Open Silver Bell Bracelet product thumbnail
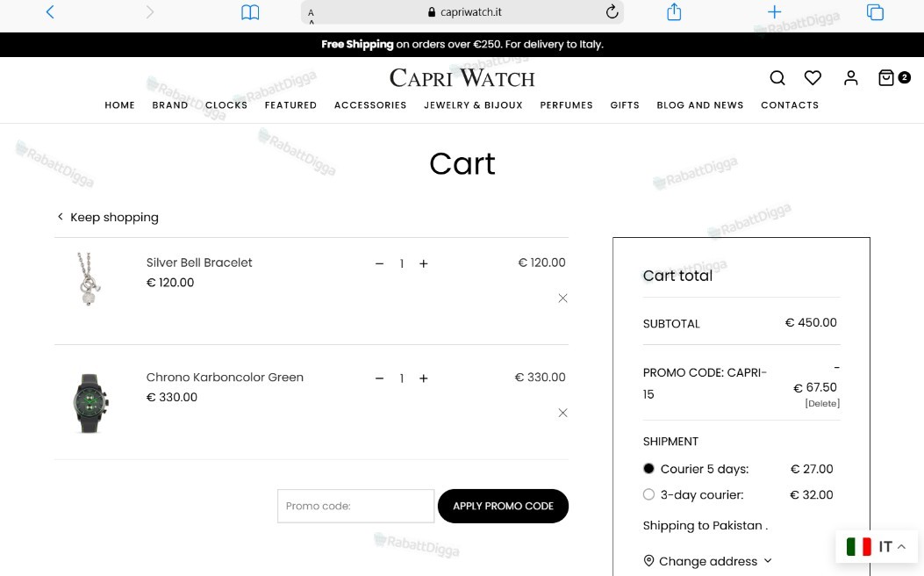This screenshot has height=576, width=924. point(89,279)
